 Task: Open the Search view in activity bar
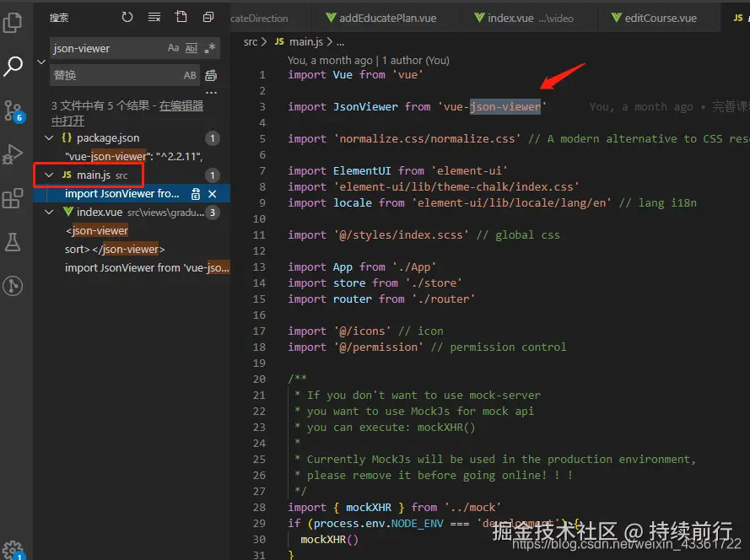click(13, 66)
